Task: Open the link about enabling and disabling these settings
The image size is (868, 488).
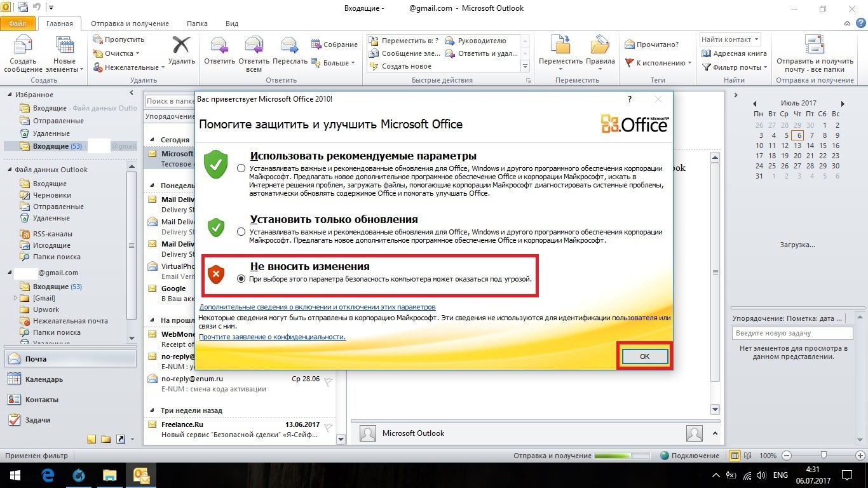Action: (318, 307)
